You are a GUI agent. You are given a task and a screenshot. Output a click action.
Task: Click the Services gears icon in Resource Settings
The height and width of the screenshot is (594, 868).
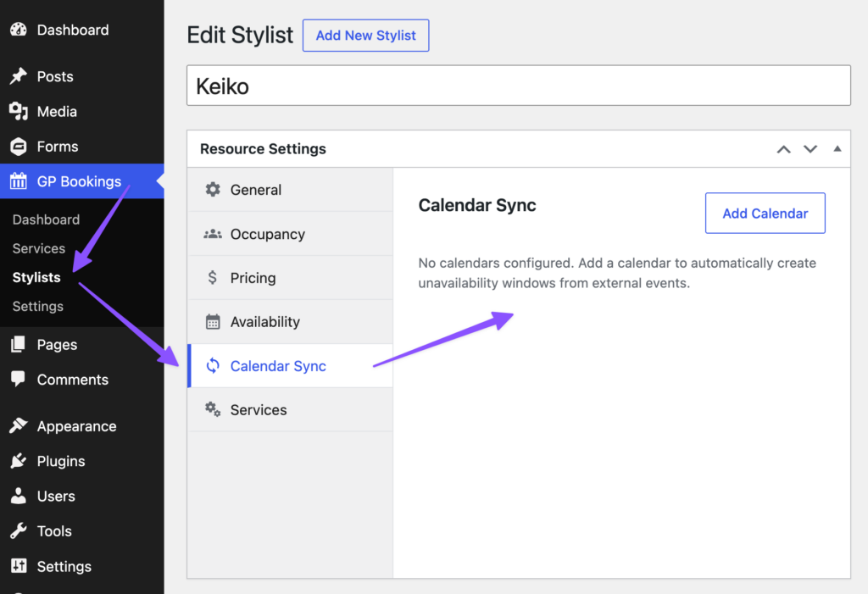click(213, 409)
